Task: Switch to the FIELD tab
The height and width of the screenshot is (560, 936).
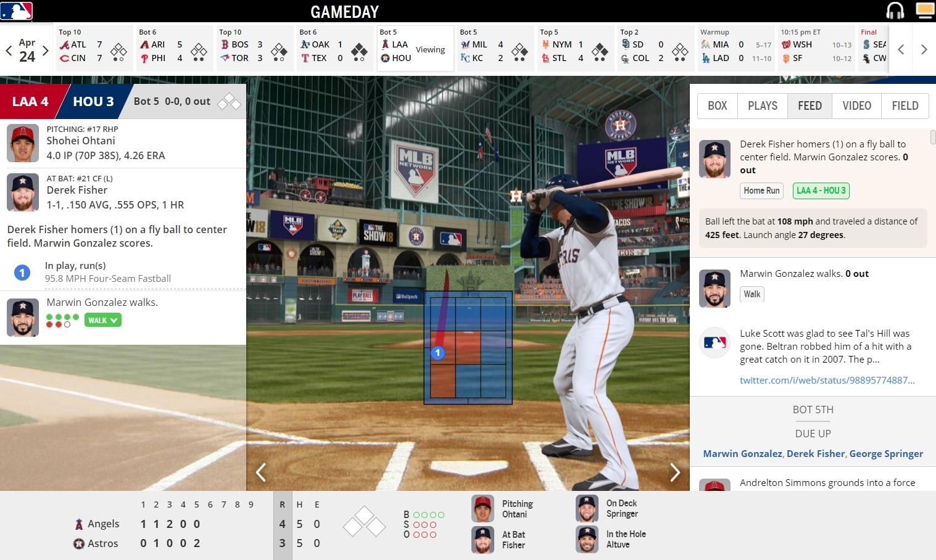Action: (905, 105)
